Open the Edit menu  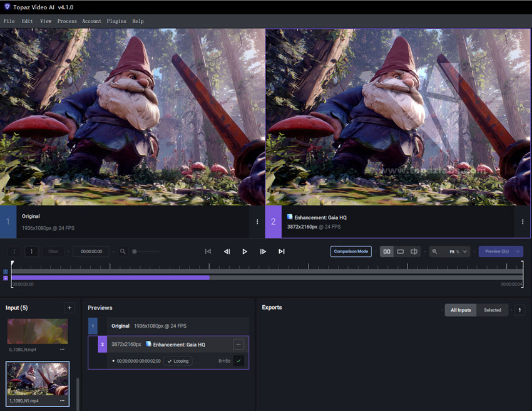pyautogui.click(x=28, y=21)
